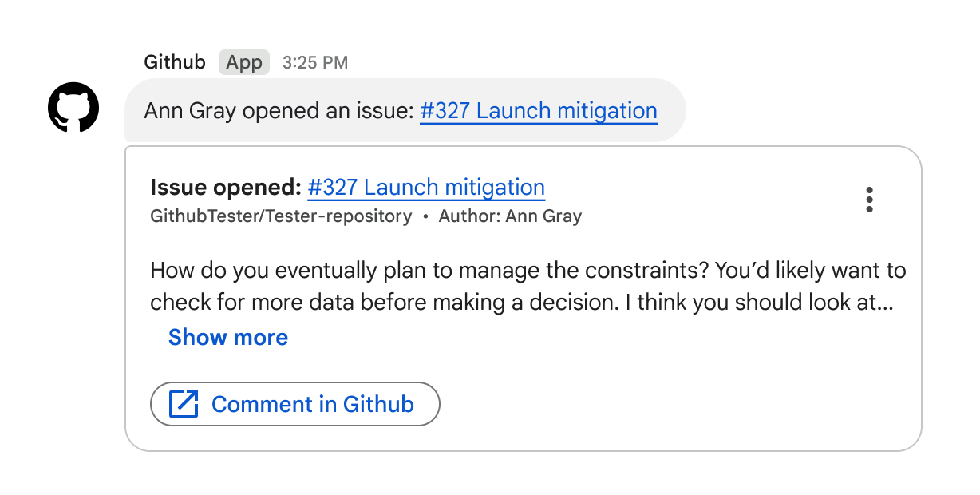Click the three-dot overflow menu on the card
Viewport: 980px width, 495px height.
[869, 200]
